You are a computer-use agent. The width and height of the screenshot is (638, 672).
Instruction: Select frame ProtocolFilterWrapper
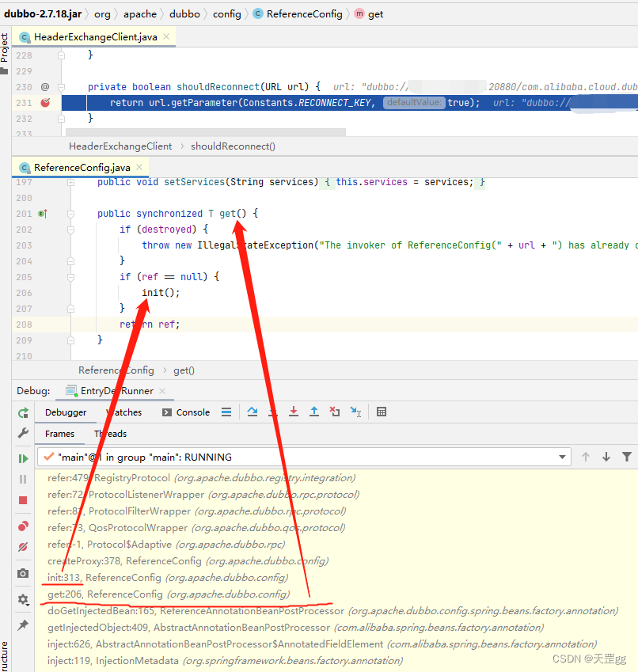[335, 511]
